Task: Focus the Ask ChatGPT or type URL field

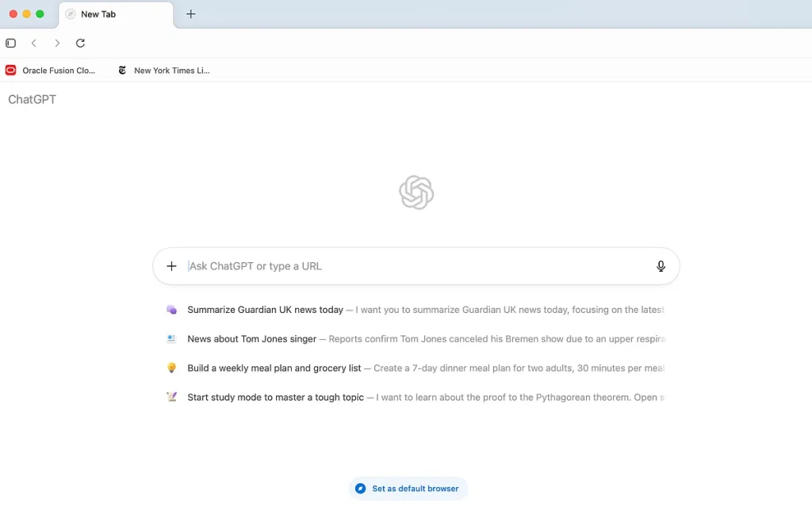Action: click(412, 266)
